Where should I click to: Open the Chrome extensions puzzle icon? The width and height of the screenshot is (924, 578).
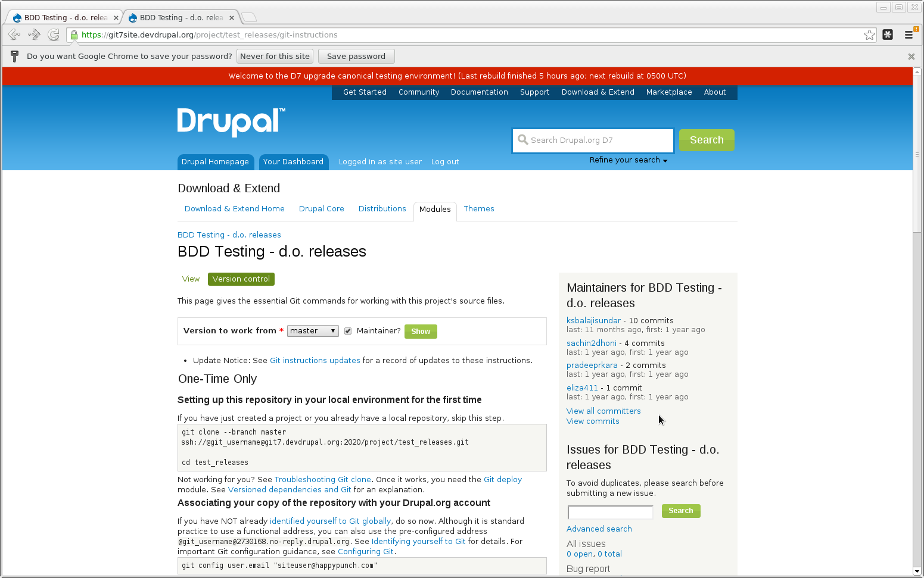tap(887, 35)
